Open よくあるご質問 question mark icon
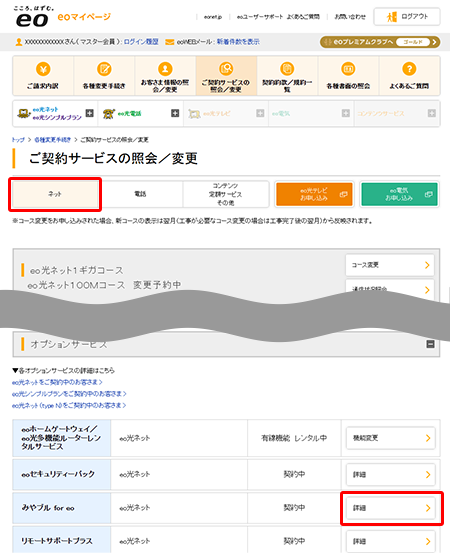Viewport: 450px width, 553px height. (x=409, y=69)
